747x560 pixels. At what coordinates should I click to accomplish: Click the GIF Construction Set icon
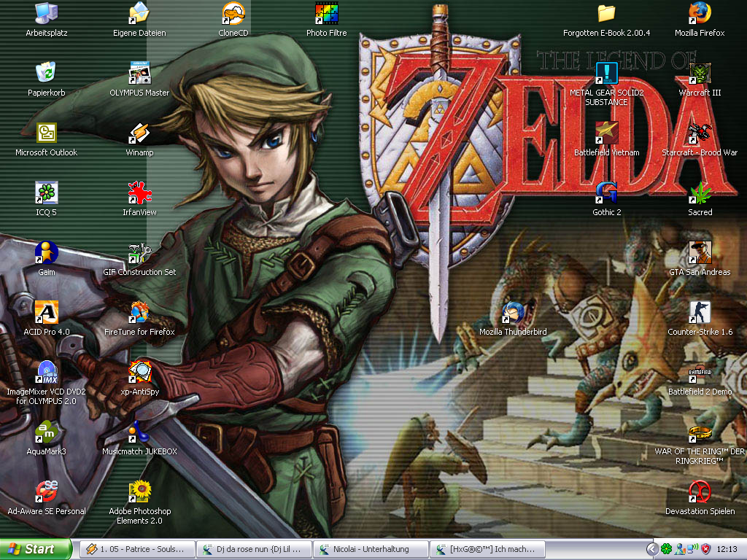click(139, 252)
